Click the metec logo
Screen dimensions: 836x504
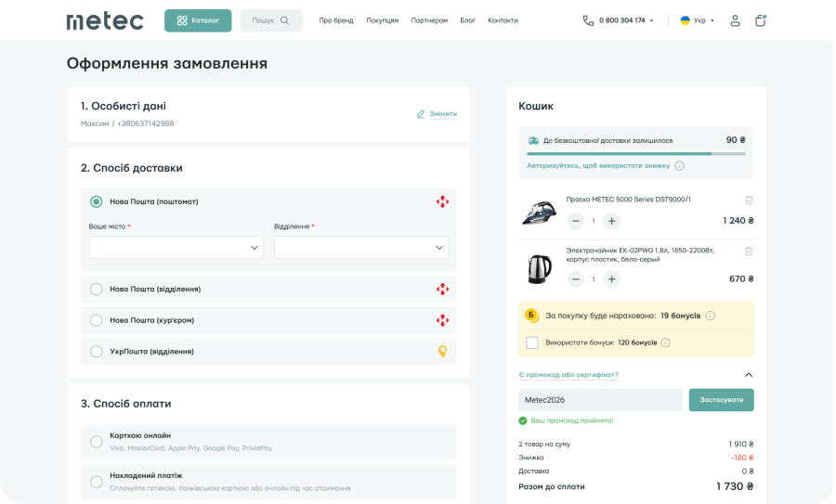pyautogui.click(x=105, y=20)
